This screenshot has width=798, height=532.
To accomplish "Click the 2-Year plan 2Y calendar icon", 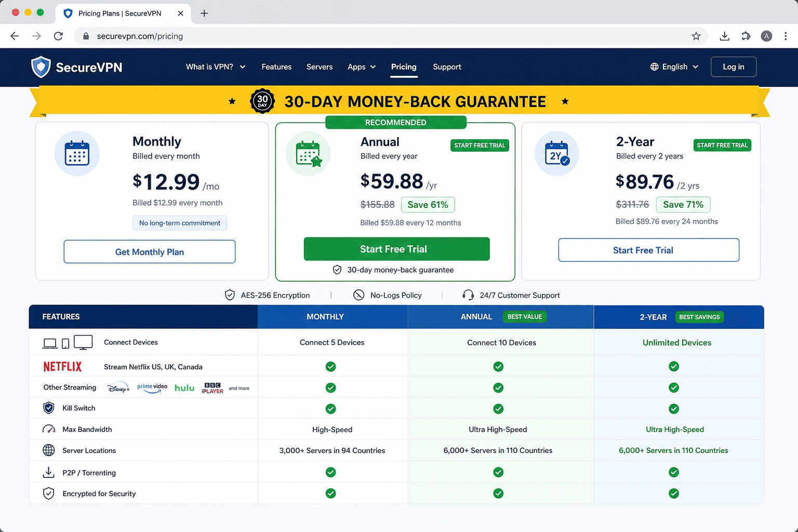I will click(557, 154).
